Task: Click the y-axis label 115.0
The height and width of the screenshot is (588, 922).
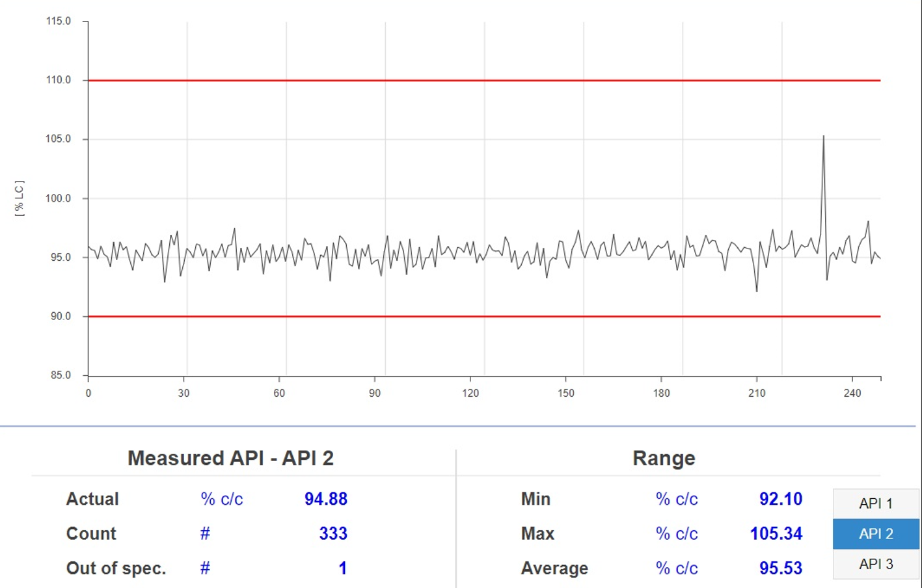Action: pos(59,21)
